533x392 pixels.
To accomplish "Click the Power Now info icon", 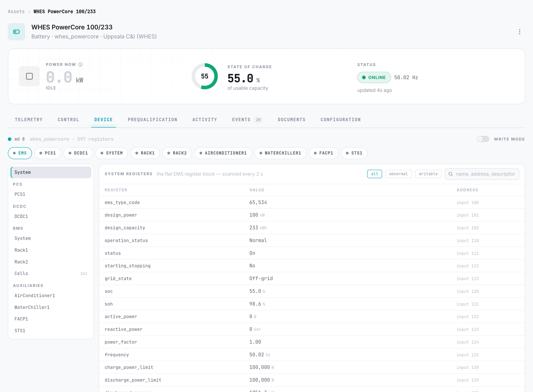I will click(x=81, y=65).
